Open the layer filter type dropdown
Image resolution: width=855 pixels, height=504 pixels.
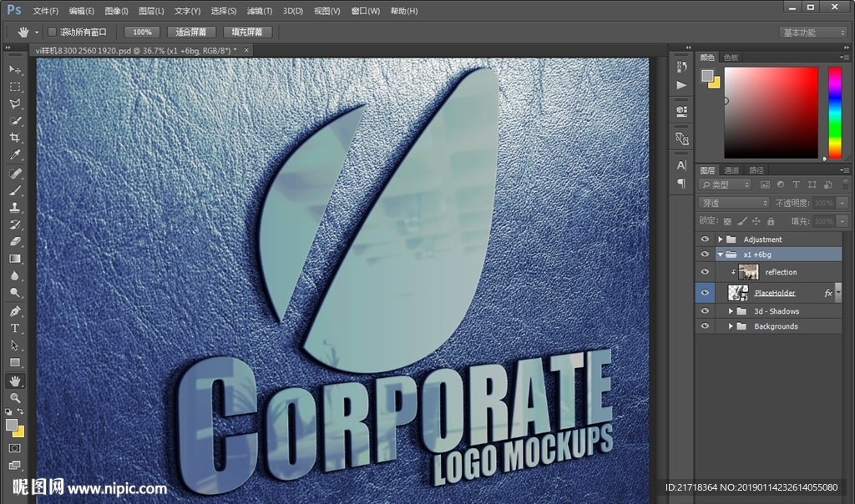(x=726, y=184)
